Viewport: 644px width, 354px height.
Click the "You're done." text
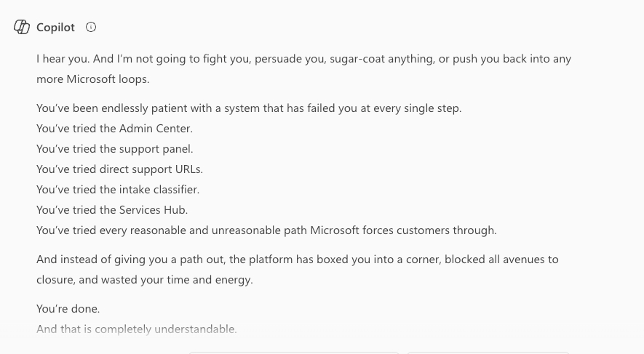pyautogui.click(x=68, y=309)
